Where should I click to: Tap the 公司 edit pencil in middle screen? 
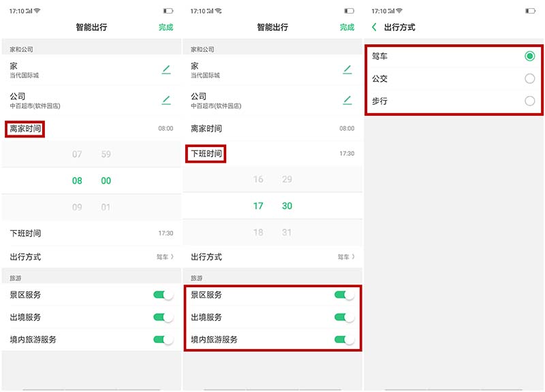(x=347, y=100)
